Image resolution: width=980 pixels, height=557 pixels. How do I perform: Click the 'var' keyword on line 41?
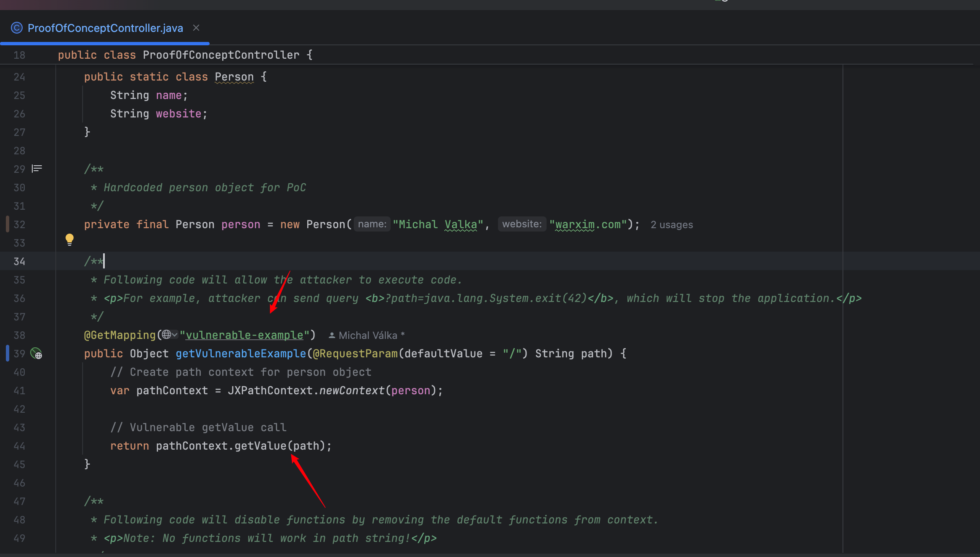pyautogui.click(x=120, y=390)
